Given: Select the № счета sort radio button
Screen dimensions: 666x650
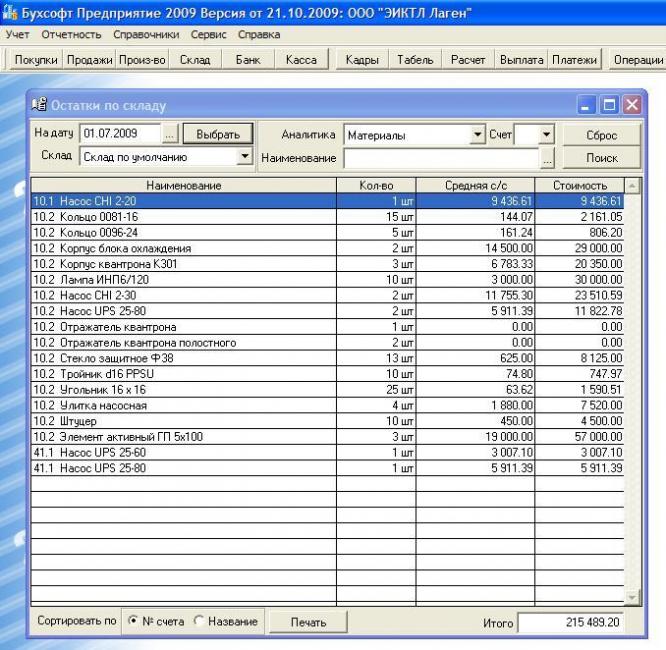Looking at the screenshot, I should pyautogui.click(x=132, y=622).
